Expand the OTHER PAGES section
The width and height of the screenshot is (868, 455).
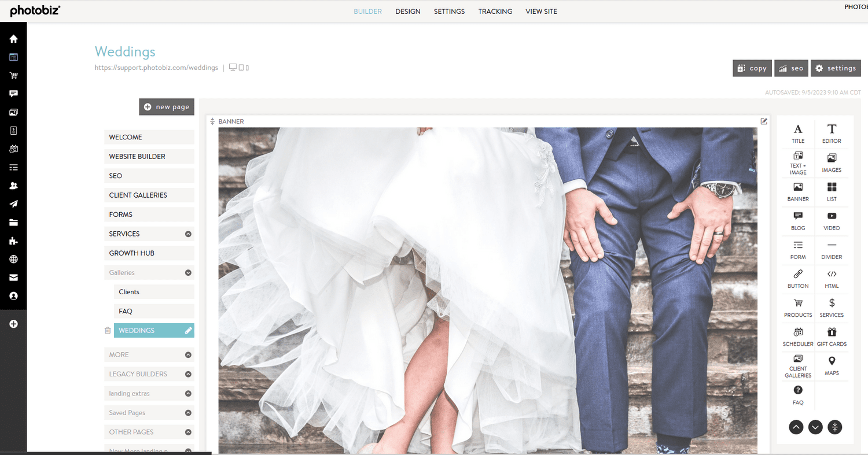click(x=187, y=432)
